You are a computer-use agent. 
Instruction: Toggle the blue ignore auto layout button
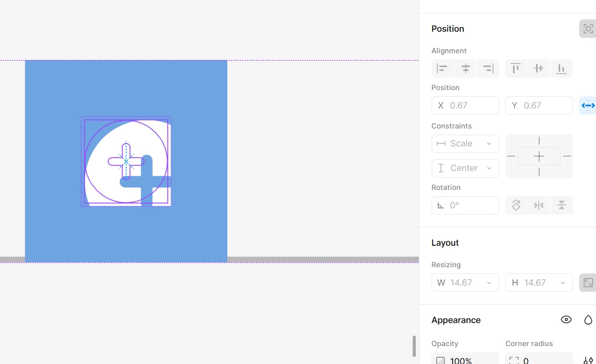click(588, 105)
